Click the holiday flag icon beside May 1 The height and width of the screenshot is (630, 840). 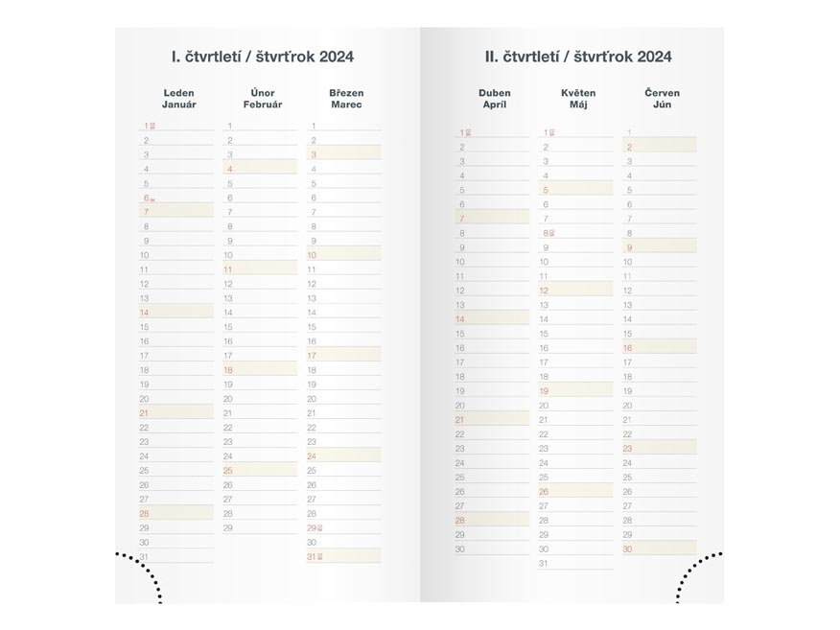552,131
